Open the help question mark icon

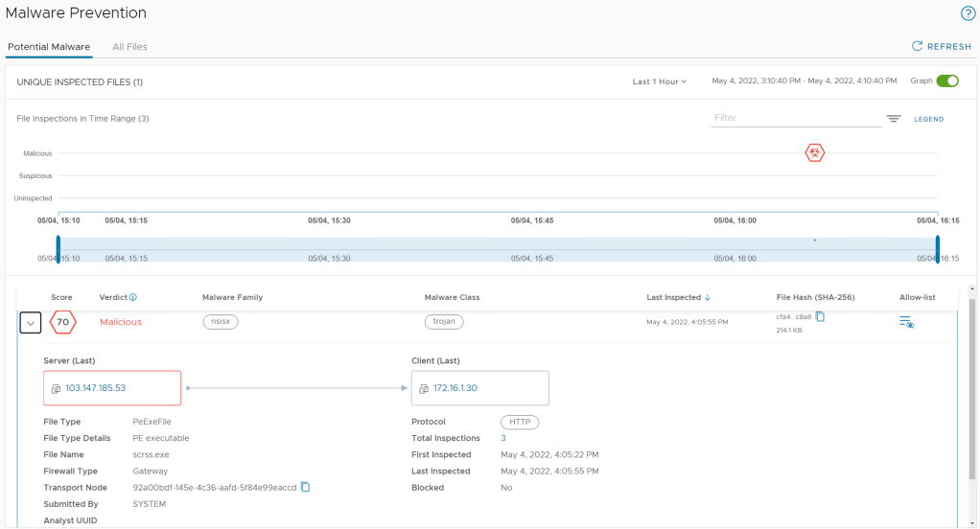[x=968, y=13]
